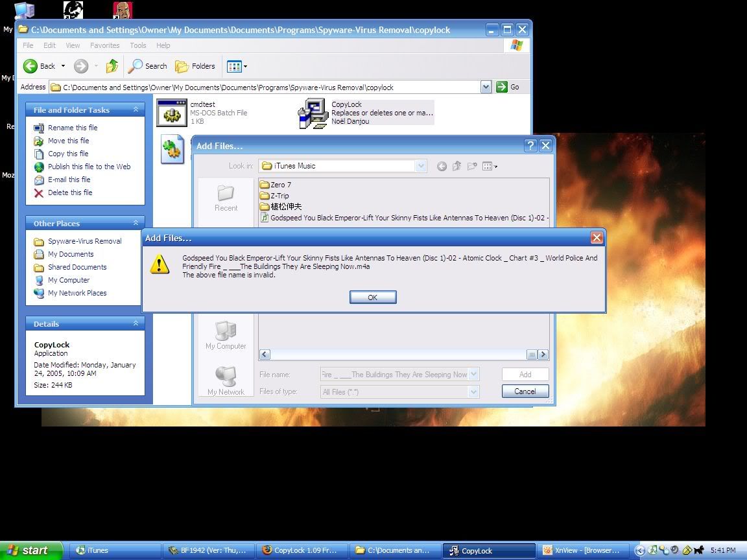Open the Tools menu in Explorer

(138, 45)
